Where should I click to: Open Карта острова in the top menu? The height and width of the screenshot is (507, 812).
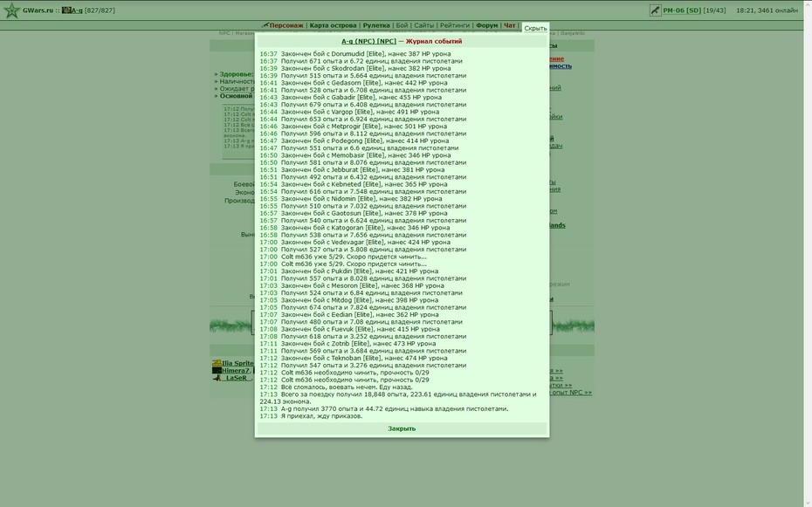333,25
